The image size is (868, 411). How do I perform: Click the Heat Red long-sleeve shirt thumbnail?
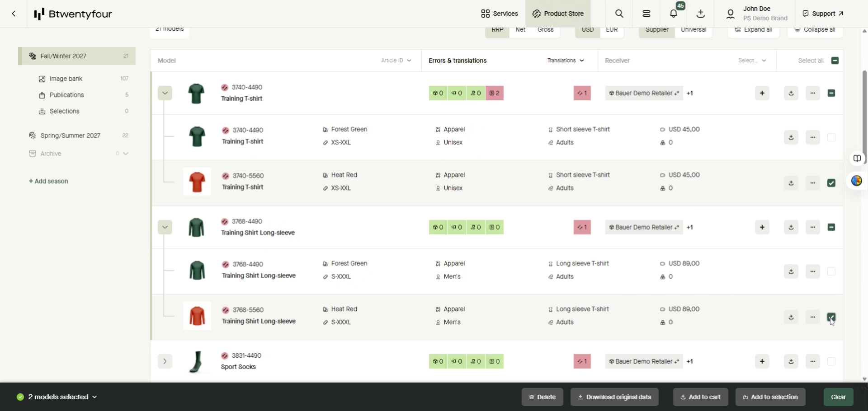(197, 316)
